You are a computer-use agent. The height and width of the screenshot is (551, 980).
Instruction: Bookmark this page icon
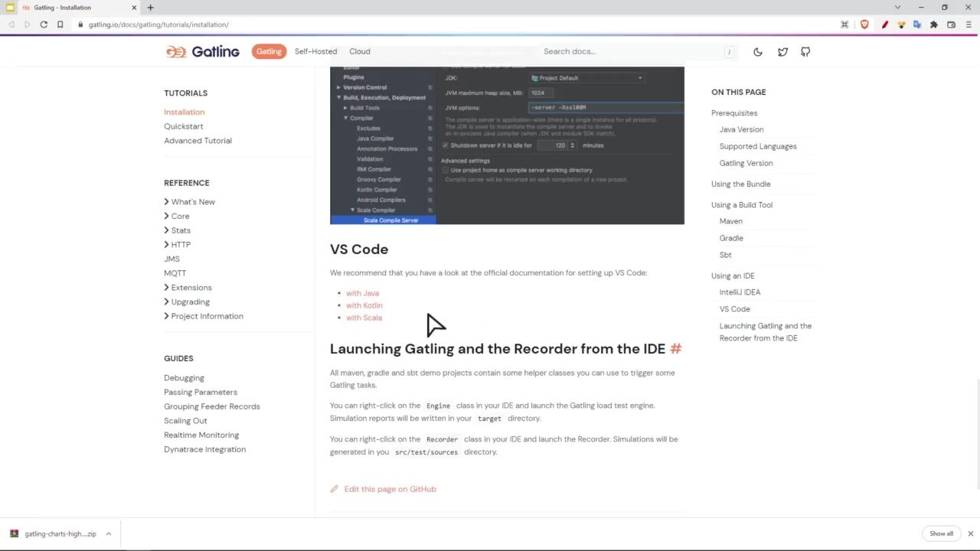click(60, 24)
